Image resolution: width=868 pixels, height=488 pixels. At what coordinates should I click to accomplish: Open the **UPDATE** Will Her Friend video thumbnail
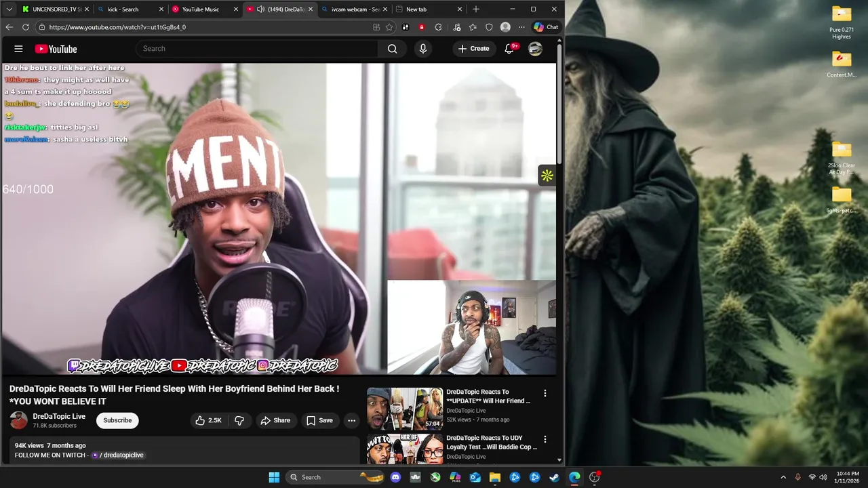pyautogui.click(x=405, y=409)
